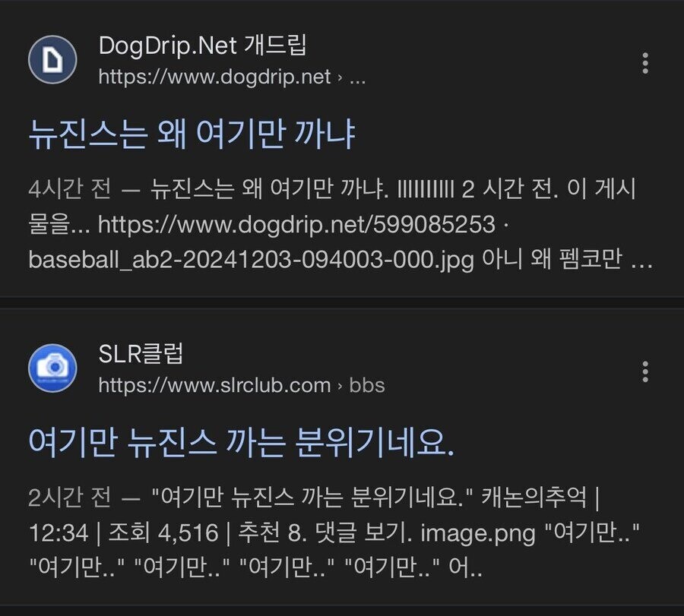Click the DogDrip.Net 개드립 site name
This screenshot has width=684, height=616.
pyautogui.click(x=202, y=46)
